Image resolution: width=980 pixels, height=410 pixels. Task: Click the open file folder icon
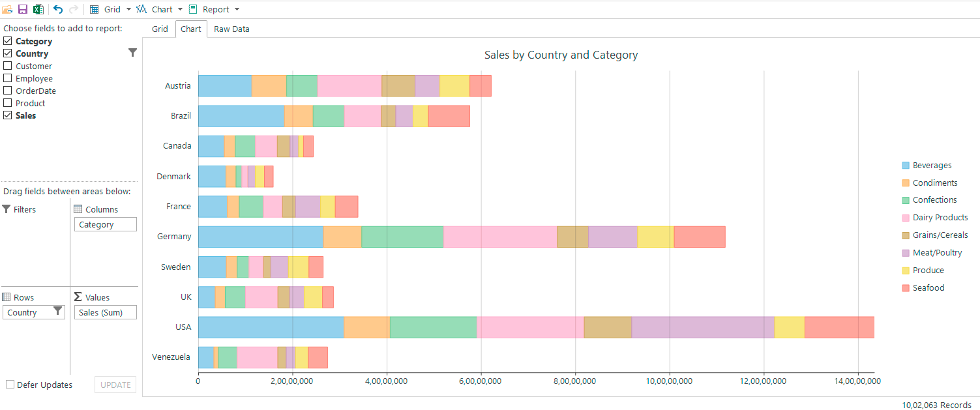pyautogui.click(x=7, y=9)
